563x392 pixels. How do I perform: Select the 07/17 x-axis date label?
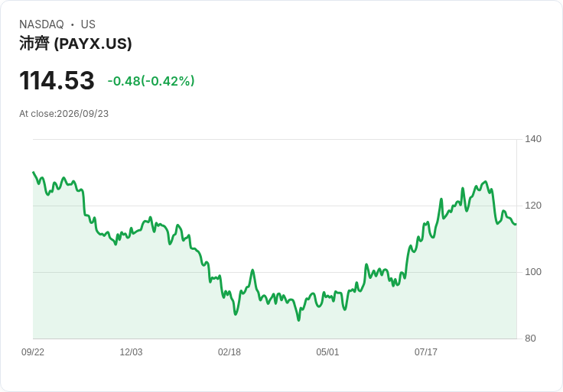coord(426,352)
